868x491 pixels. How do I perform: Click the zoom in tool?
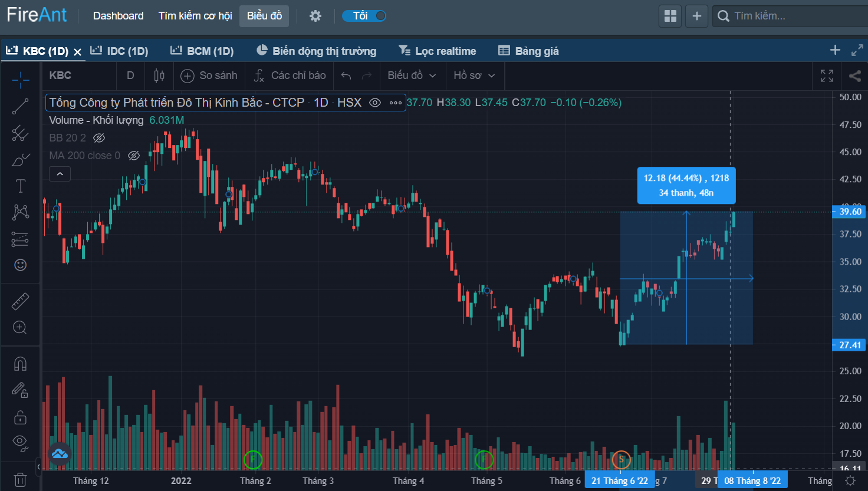click(21, 328)
